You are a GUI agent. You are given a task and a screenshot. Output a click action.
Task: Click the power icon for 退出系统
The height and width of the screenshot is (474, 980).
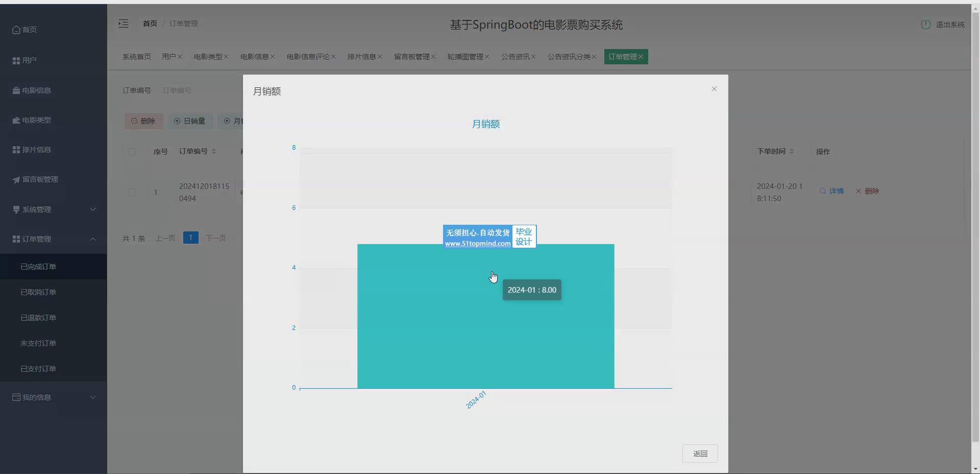[x=925, y=25]
